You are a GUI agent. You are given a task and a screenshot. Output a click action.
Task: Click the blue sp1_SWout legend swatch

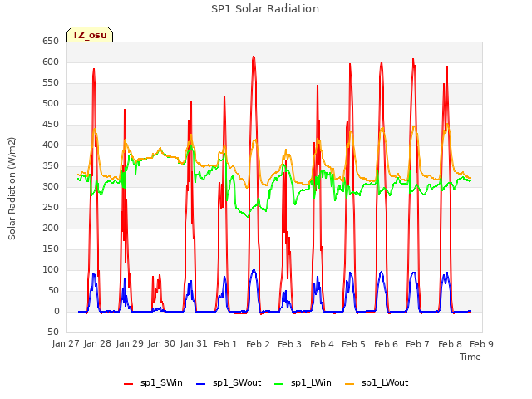(200, 383)
